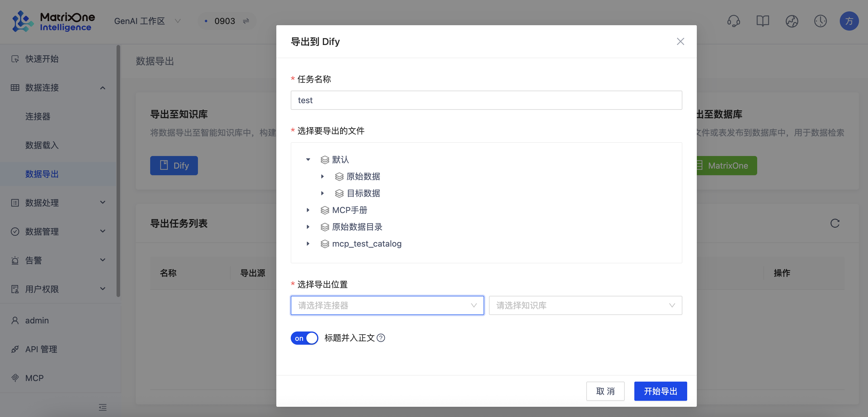The height and width of the screenshot is (417, 868).
Task: Select 数据载入 in the sidebar
Action: pyautogui.click(x=42, y=145)
